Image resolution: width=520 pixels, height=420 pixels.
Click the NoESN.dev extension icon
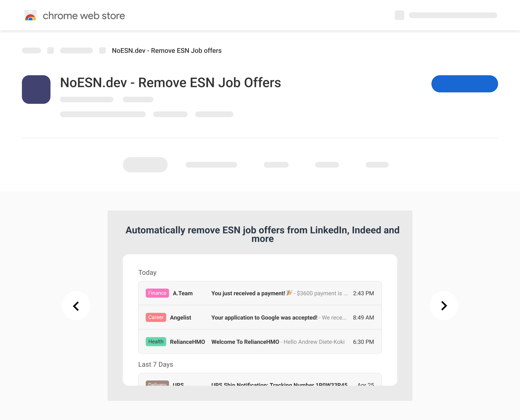[x=36, y=90]
